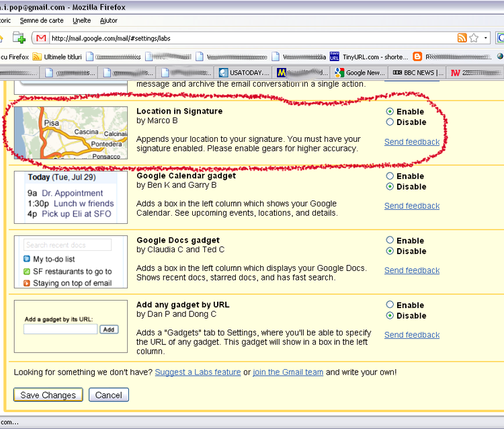Disable Add any gadget by URL

pyautogui.click(x=390, y=316)
